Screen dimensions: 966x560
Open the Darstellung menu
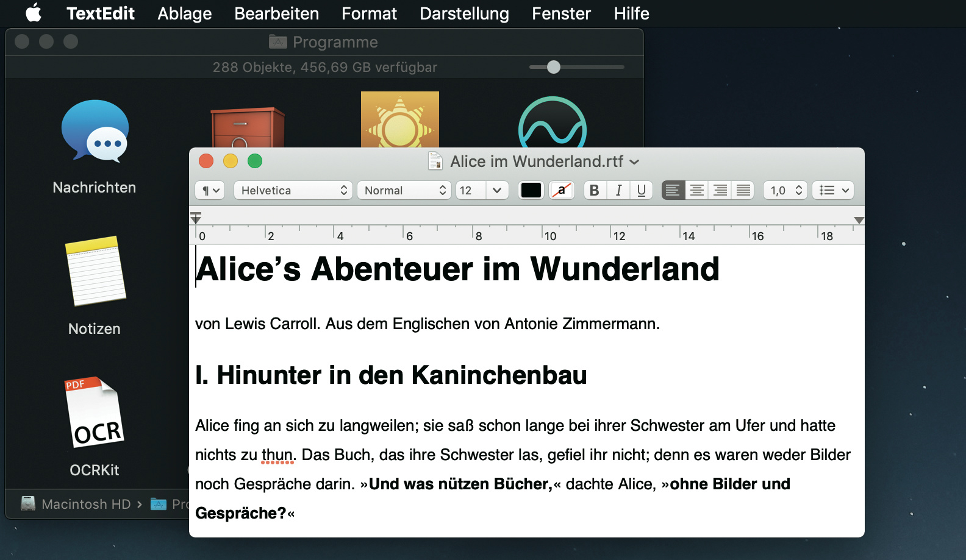[x=465, y=13]
